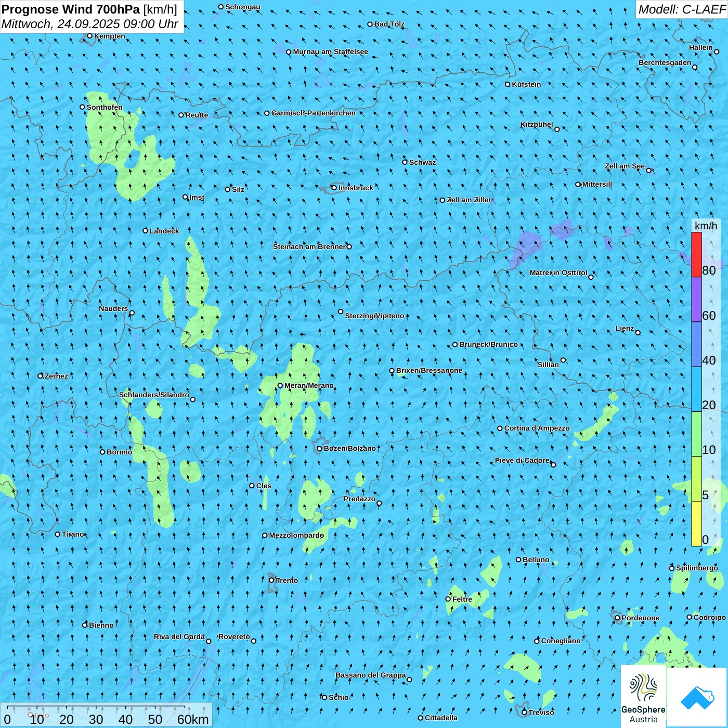The height and width of the screenshot is (728, 728).
Task: Click the 'Sillian' label
Action: tap(549, 365)
